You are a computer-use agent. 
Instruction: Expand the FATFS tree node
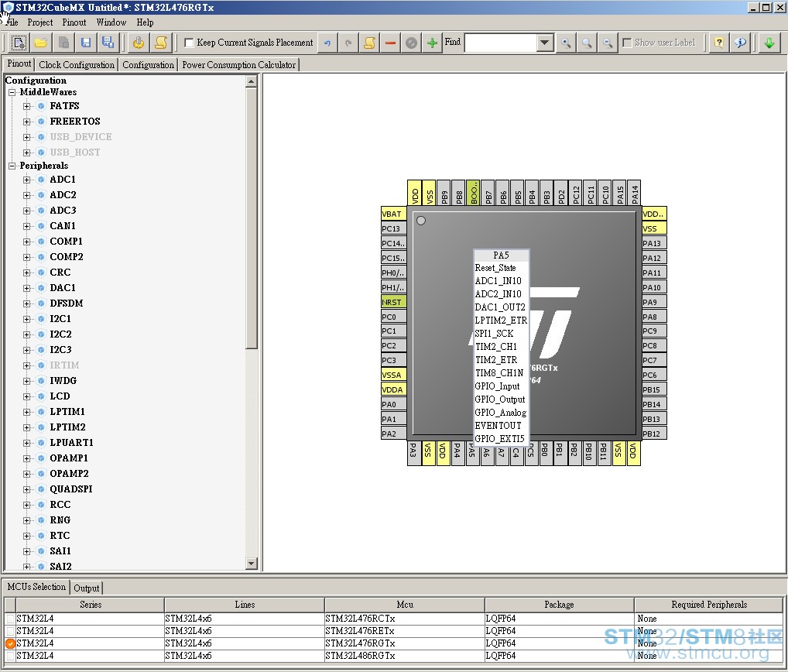pos(26,106)
